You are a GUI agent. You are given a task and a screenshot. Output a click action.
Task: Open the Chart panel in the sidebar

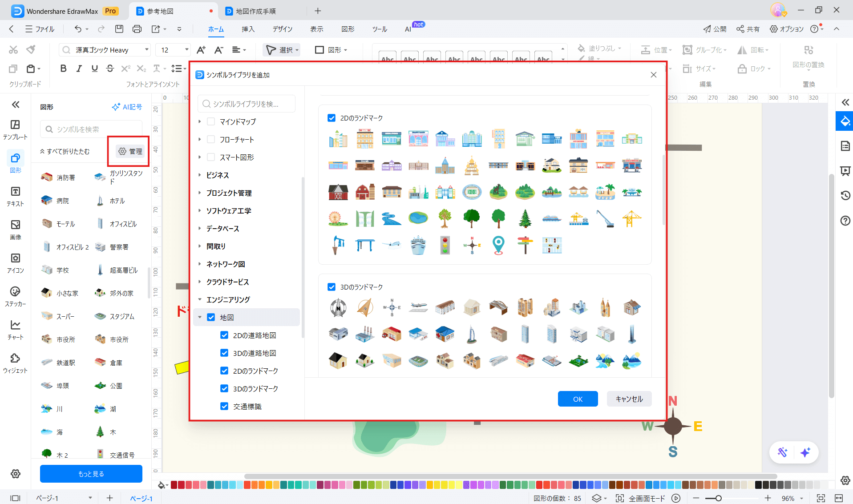pos(15,330)
